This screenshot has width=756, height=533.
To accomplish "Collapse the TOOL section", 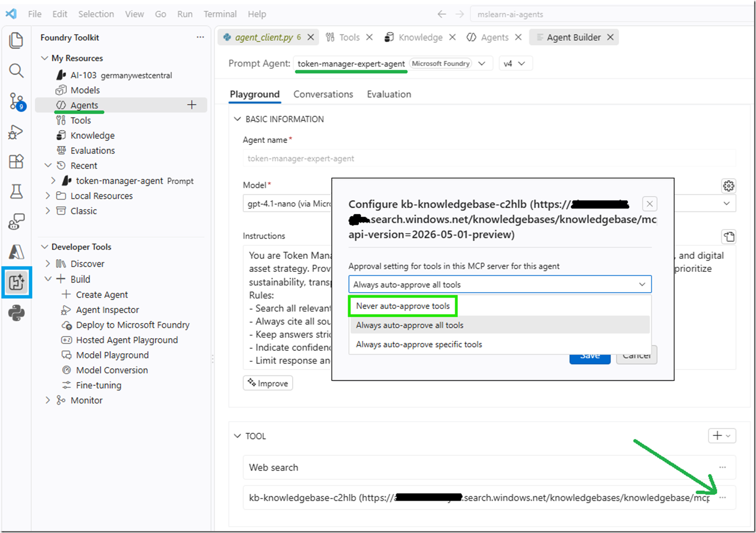I will pos(237,436).
